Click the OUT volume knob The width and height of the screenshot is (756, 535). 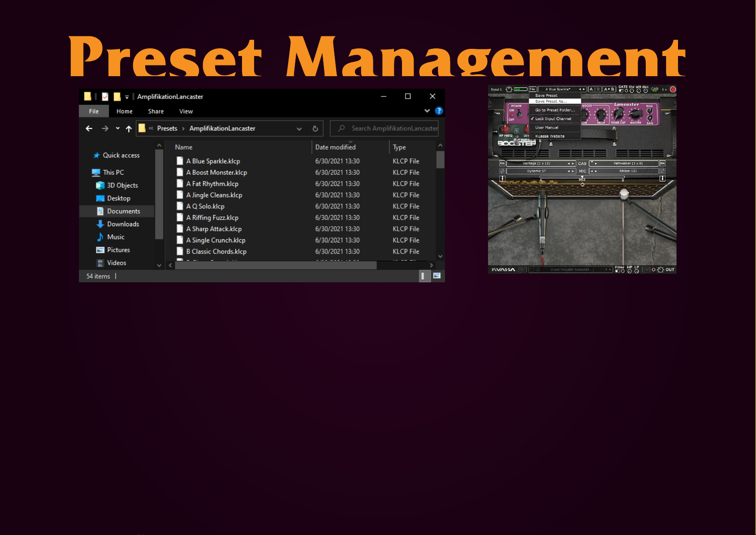661,270
